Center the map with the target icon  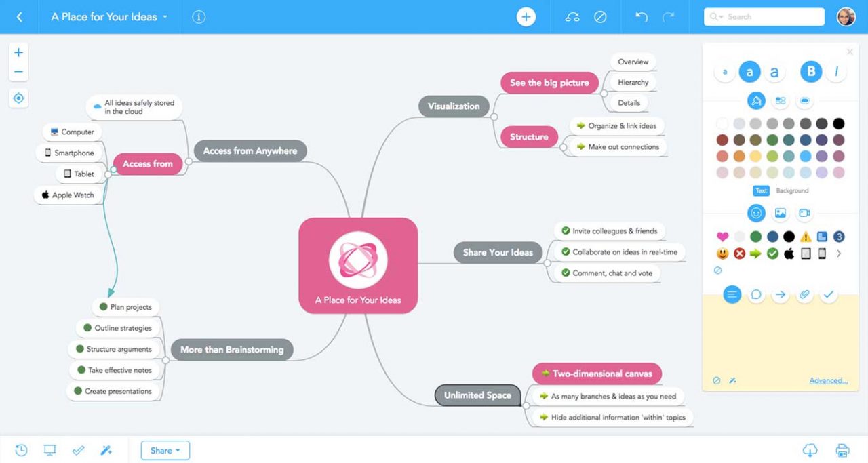pos(18,98)
